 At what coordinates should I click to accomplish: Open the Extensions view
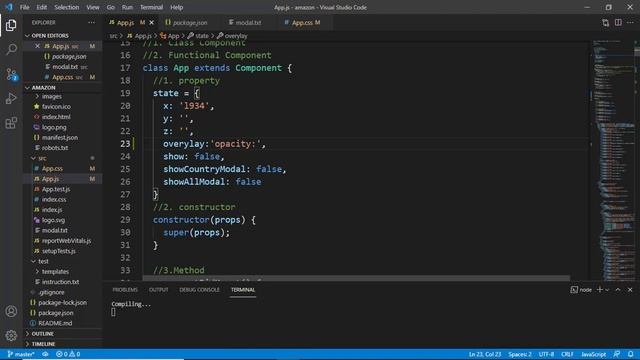tap(11, 123)
